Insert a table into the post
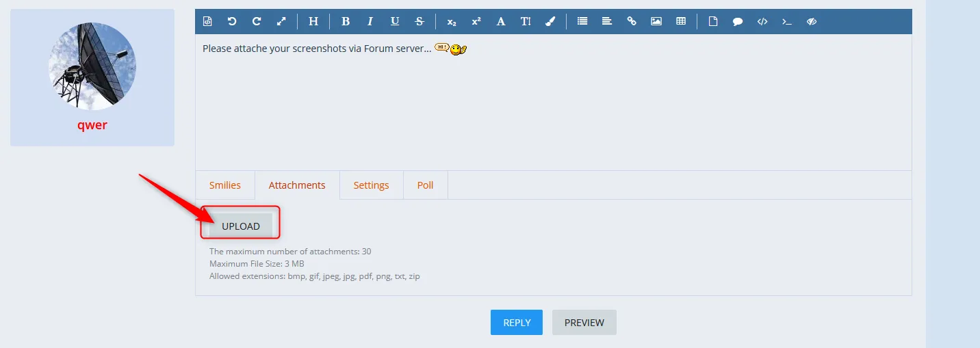Viewport: 980px width, 348px height. click(x=681, y=21)
